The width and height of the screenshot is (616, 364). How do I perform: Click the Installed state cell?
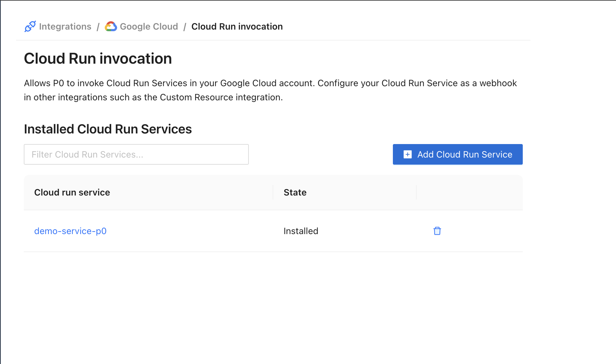(x=301, y=231)
